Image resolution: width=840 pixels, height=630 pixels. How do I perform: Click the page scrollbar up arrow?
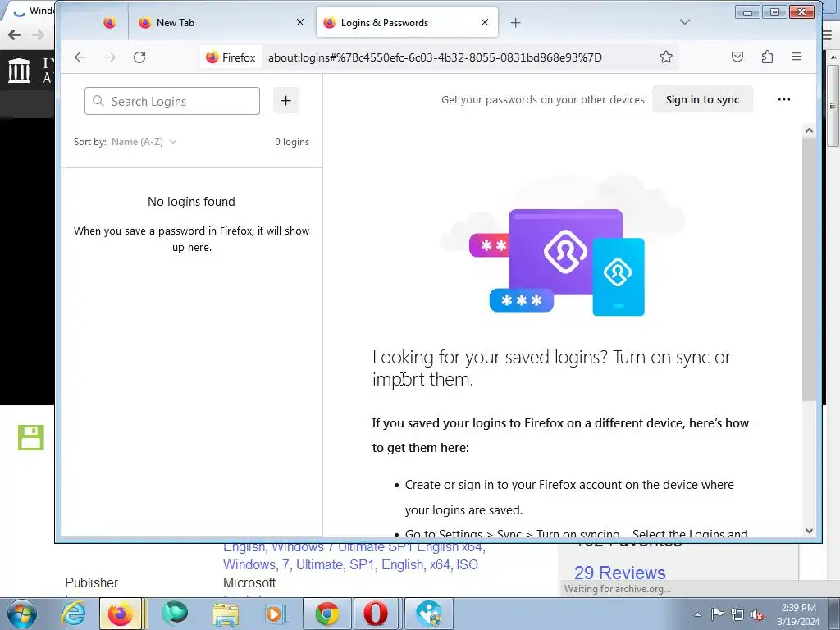(x=809, y=130)
